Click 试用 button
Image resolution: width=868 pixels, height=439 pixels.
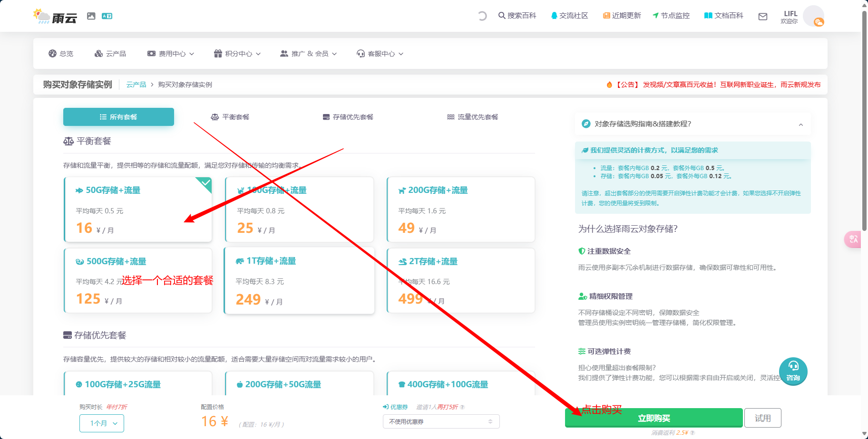(762, 418)
